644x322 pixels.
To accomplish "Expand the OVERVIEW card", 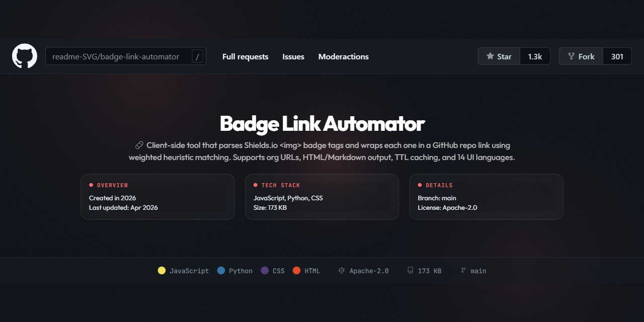I will (157, 197).
